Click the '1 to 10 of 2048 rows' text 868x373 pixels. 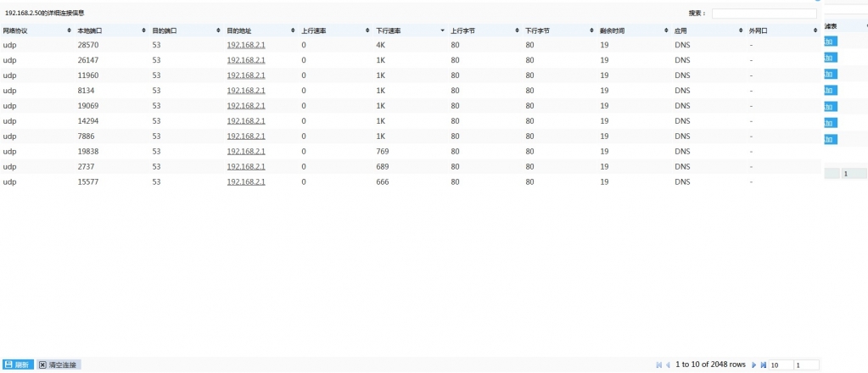[711, 365]
